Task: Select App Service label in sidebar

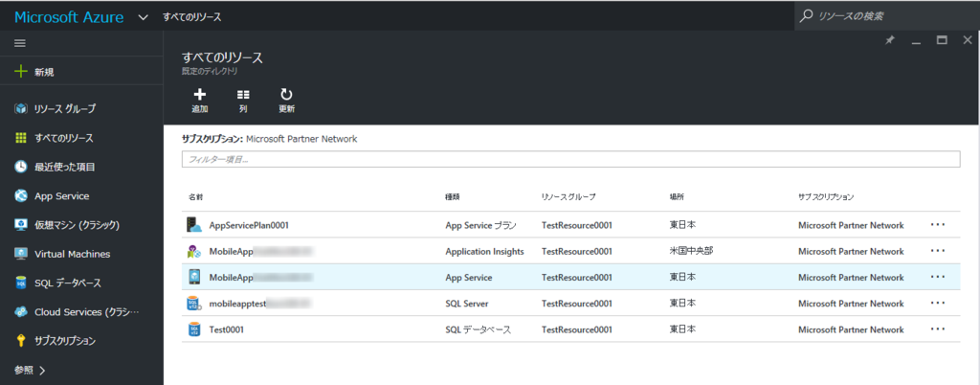Action: 62,195
